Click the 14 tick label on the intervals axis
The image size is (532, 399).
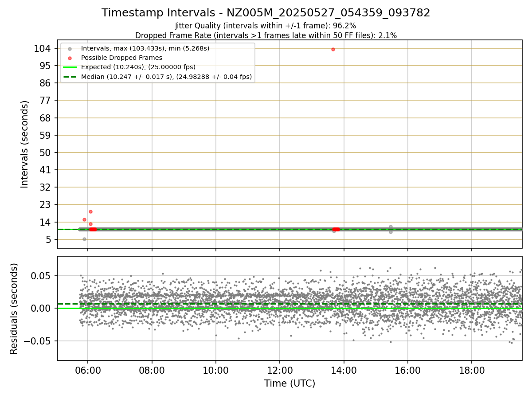(45, 222)
